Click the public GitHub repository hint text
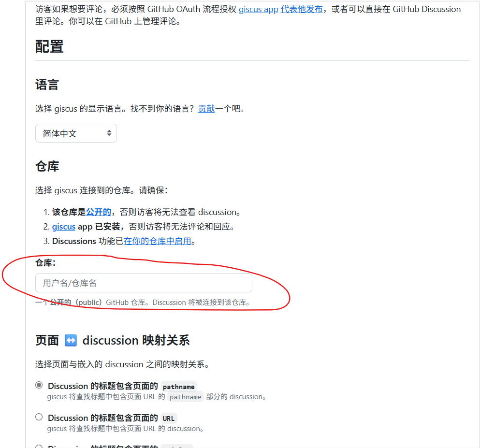 (143, 303)
